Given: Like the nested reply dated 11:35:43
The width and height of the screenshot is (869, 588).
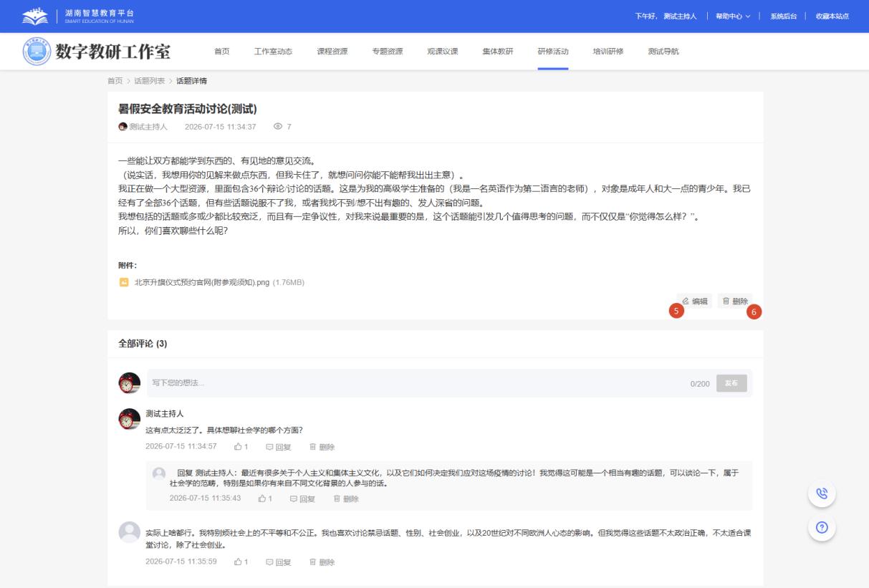Looking at the screenshot, I should [265, 498].
